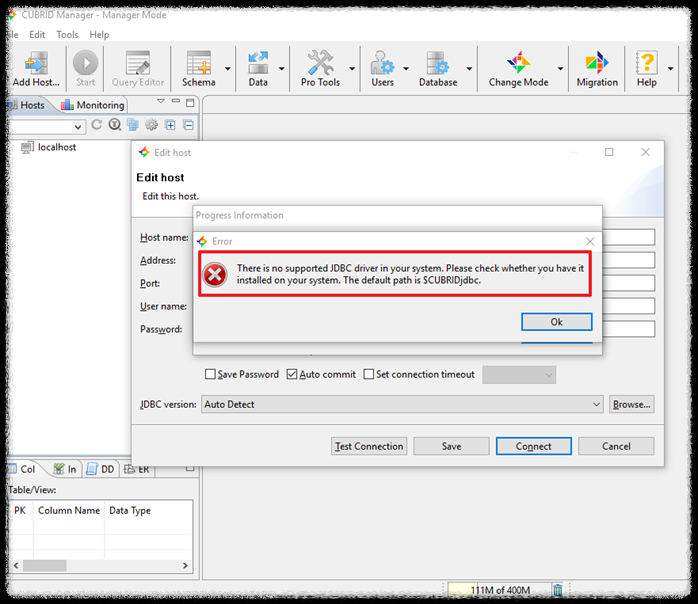This screenshot has height=604, width=698.
Task: Open the Database dropdown arrow
Action: pyautogui.click(x=469, y=69)
